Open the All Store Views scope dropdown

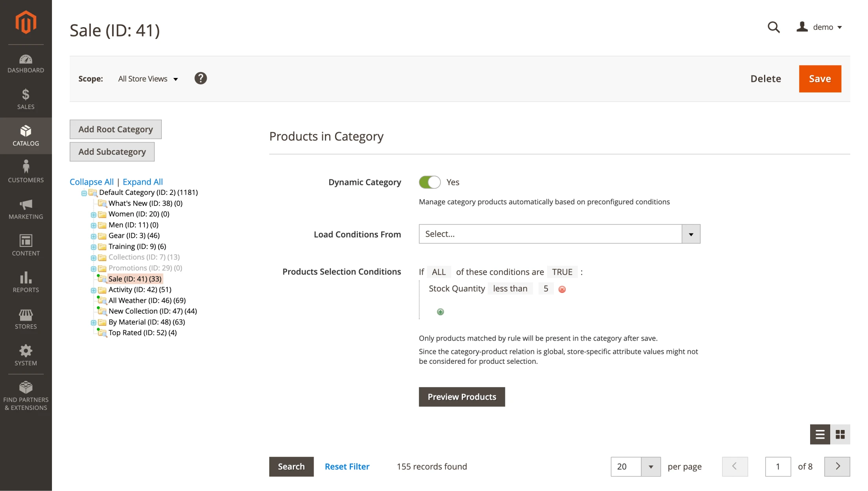pos(148,79)
